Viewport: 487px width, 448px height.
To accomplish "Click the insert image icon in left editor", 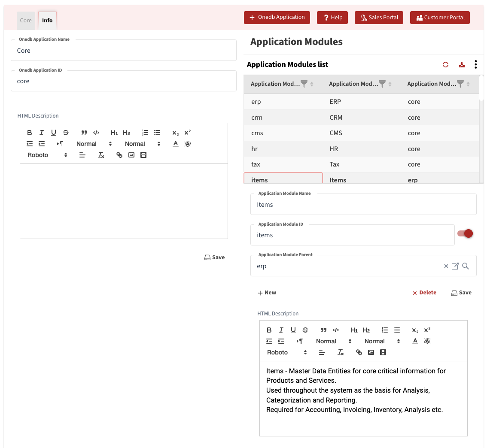I will tap(131, 155).
